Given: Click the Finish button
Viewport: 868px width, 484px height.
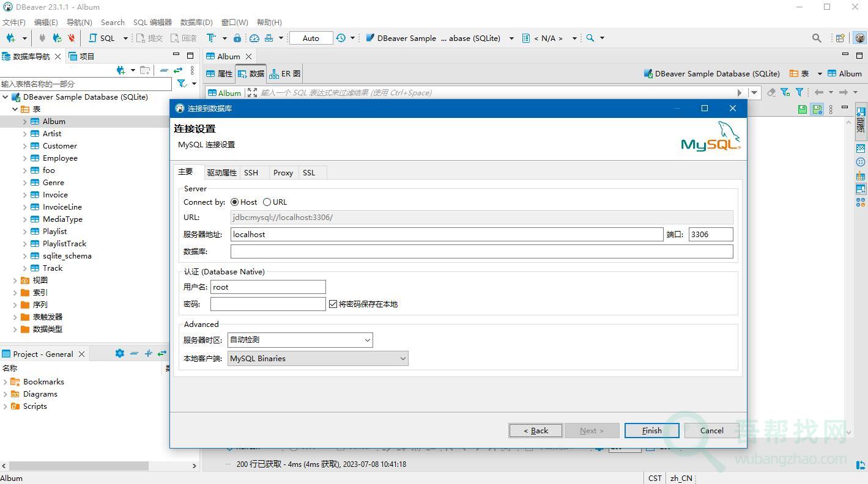Looking at the screenshot, I should pos(651,430).
